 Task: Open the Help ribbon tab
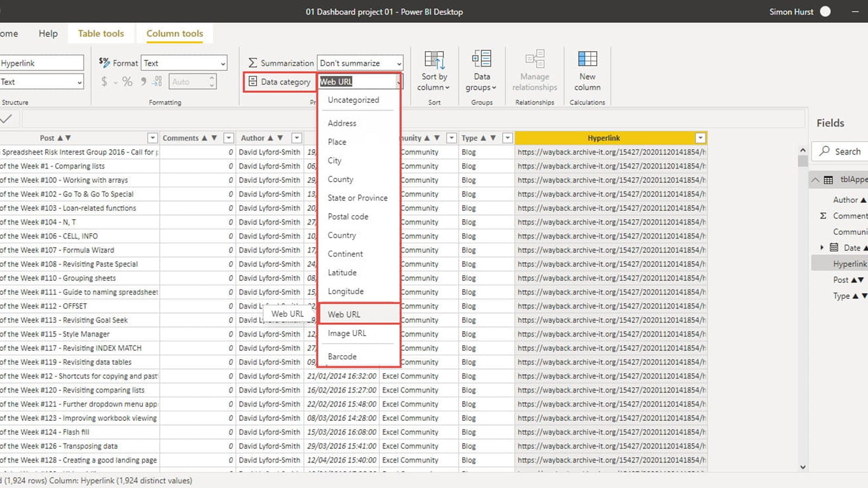pyautogui.click(x=48, y=34)
